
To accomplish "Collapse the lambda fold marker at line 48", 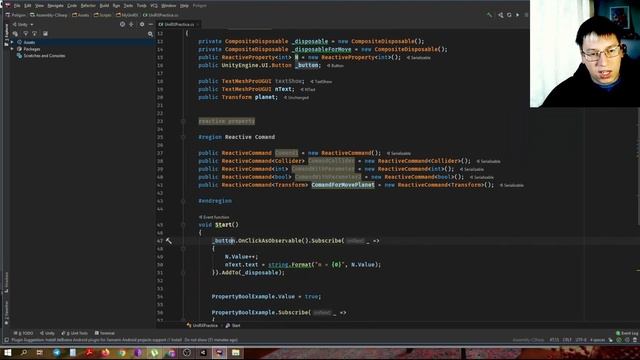I will click(183, 249).
